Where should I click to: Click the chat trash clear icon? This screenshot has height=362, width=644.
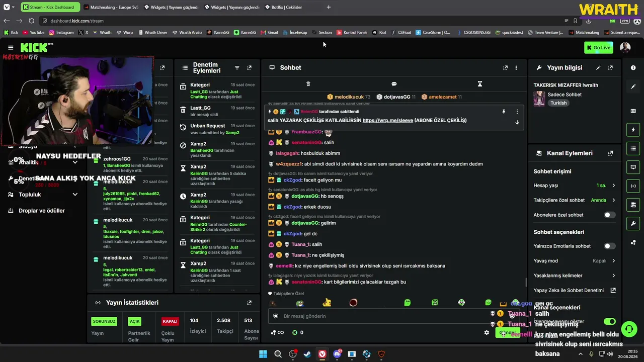pos(308,84)
